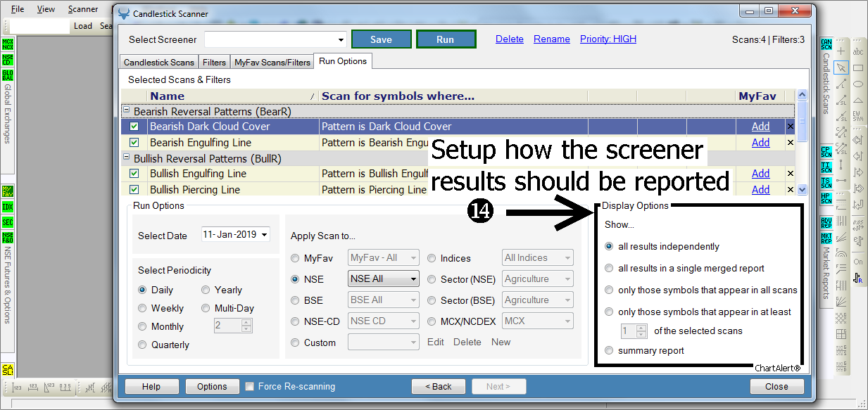Collapse Bullish Reversal Patterns group
Image resolution: width=868 pixels, height=410 pixels.
(x=127, y=158)
